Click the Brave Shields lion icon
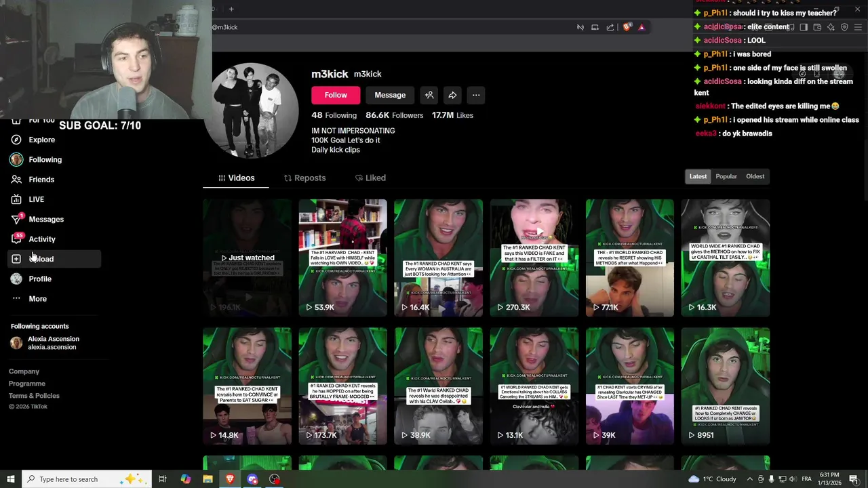 coord(627,27)
